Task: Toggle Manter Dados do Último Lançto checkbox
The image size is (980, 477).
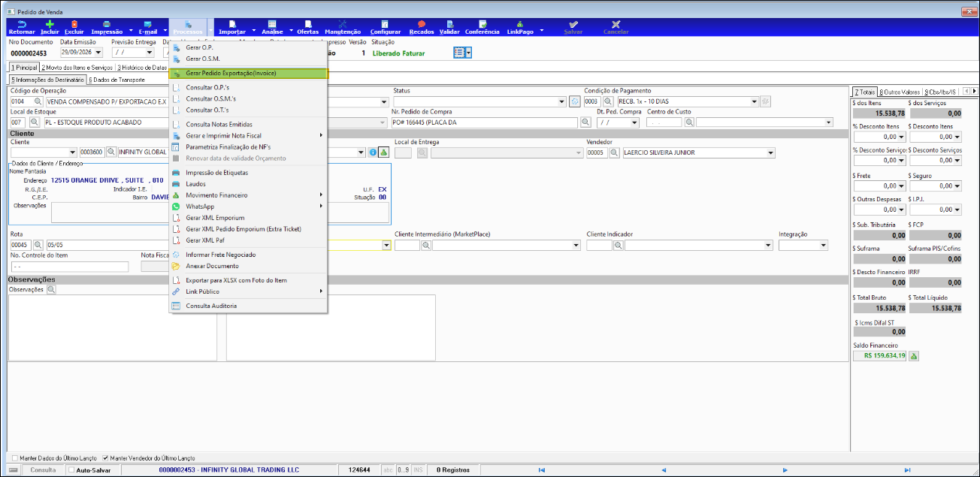Action: pyautogui.click(x=16, y=457)
